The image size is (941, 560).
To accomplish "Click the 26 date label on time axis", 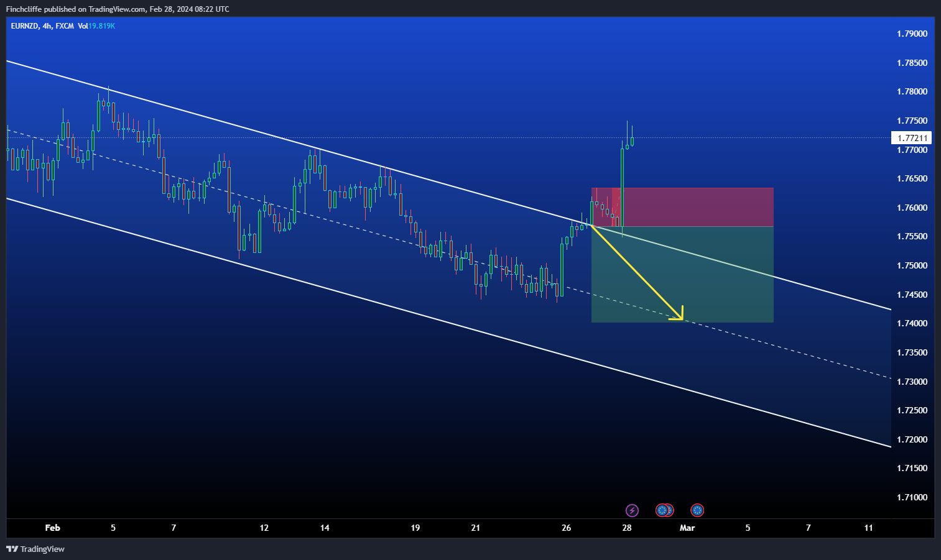I will tap(566, 528).
